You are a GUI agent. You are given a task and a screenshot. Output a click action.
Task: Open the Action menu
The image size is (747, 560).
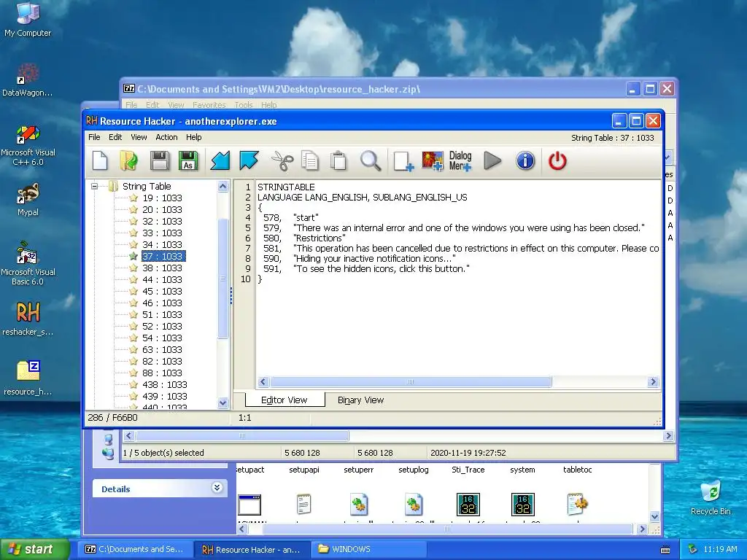166,137
